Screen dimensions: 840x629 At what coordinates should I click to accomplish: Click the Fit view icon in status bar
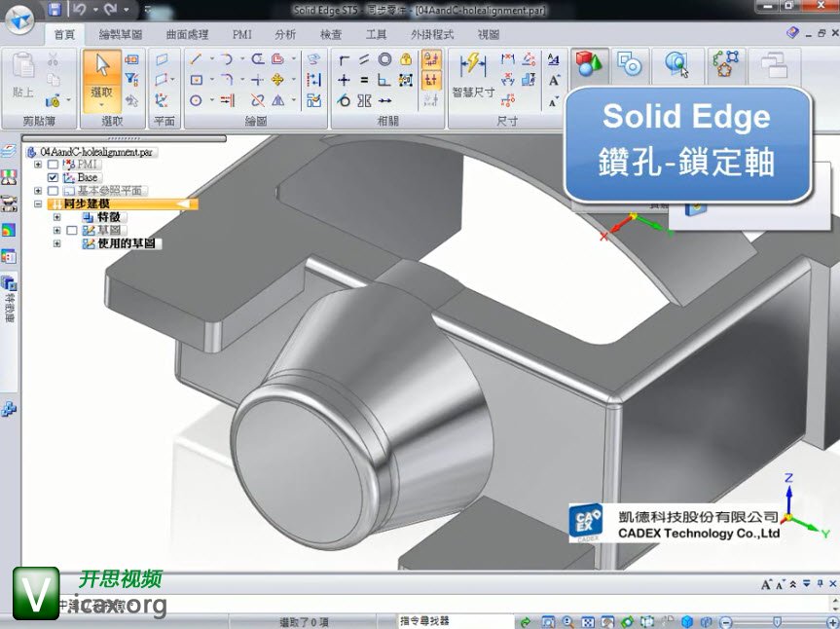click(x=588, y=622)
